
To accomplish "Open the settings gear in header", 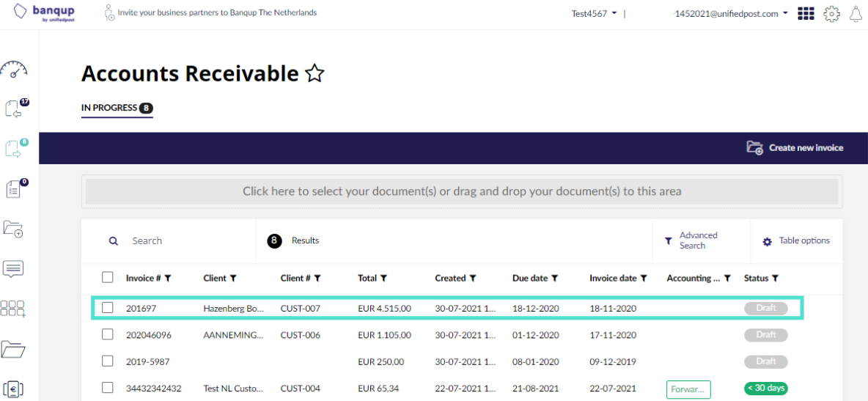I will point(831,14).
